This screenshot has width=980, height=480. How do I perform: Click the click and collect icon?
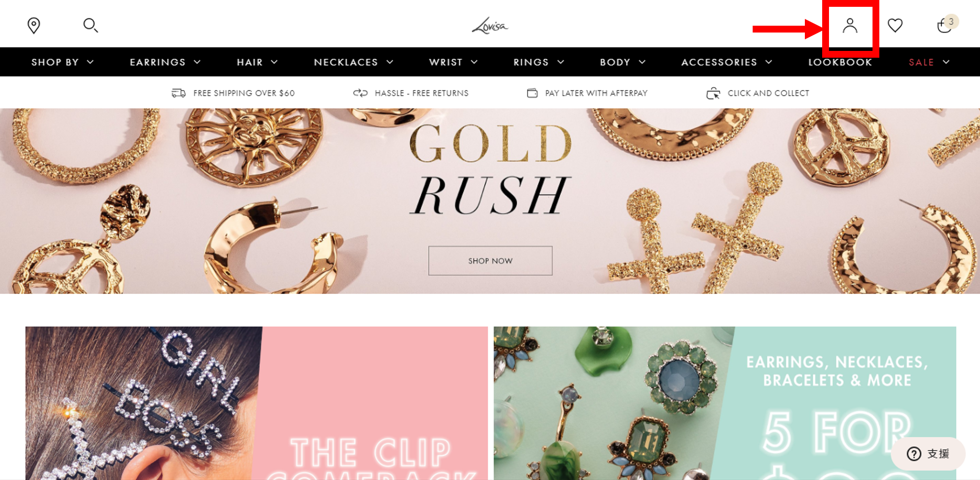tap(713, 93)
